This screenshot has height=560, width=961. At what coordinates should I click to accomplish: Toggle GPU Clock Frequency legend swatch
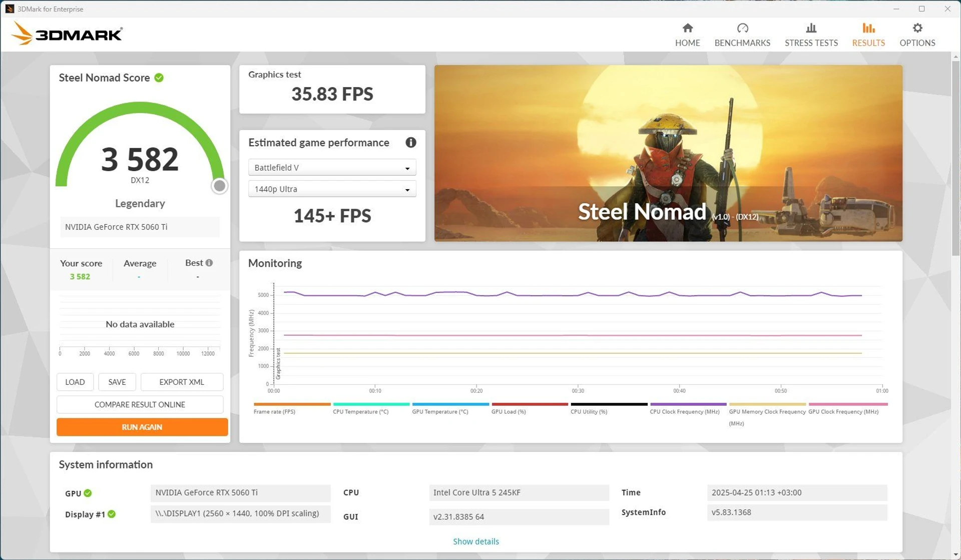click(x=847, y=404)
